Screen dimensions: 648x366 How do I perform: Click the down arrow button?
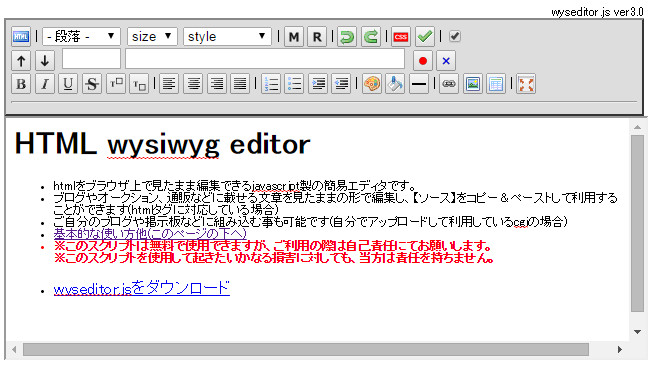click(45, 61)
